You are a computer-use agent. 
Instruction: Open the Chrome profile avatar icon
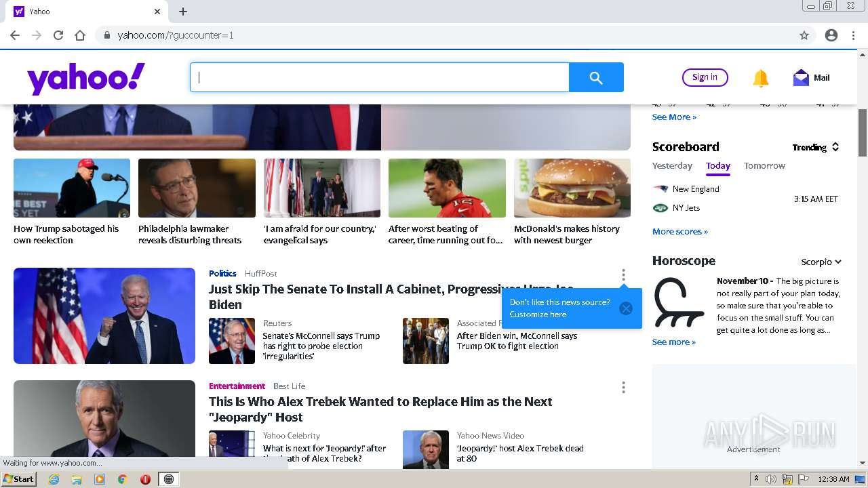pyautogui.click(x=831, y=35)
